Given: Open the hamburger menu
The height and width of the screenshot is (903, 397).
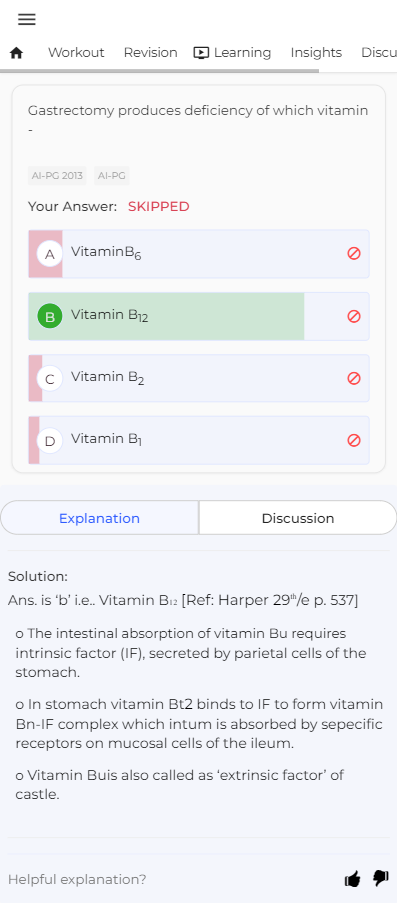Looking at the screenshot, I should tap(27, 19).
